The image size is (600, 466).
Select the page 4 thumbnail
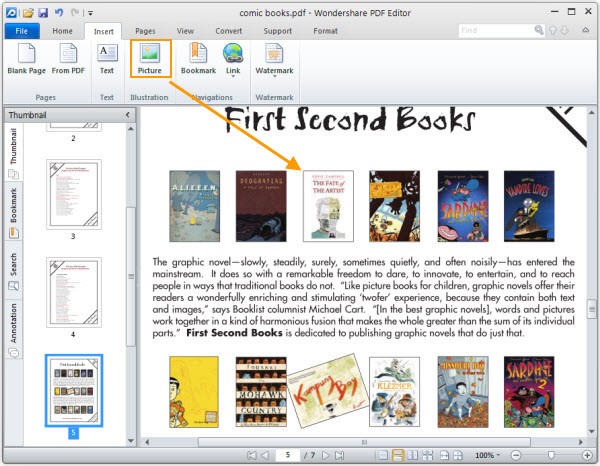[74, 291]
